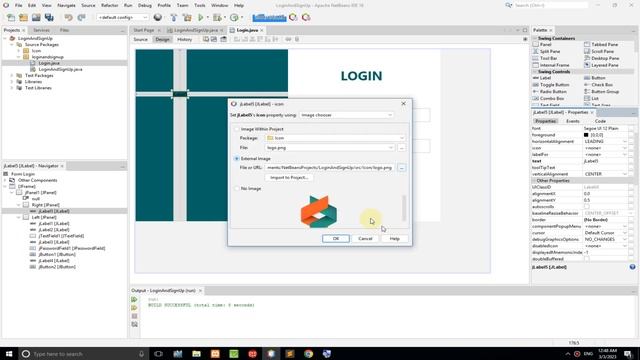Click the Save All toolbar icon
Image resolution: width=640 pixels, height=360 pixels.
pyautogui.click(x=49, y=18)
